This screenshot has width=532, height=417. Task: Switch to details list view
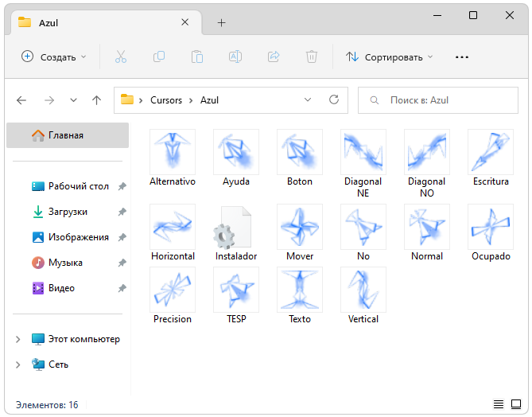(x=499, y=404)
